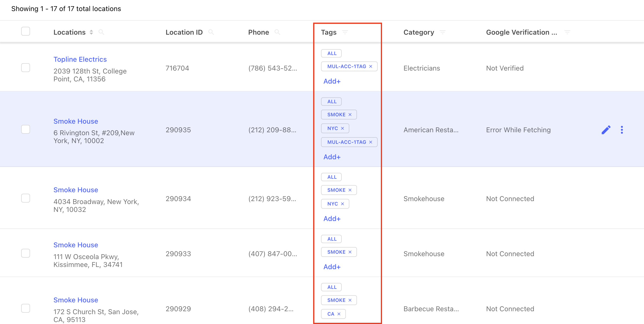
Task: Click the ALL tag on location 290929
Action: click(331, 287)
